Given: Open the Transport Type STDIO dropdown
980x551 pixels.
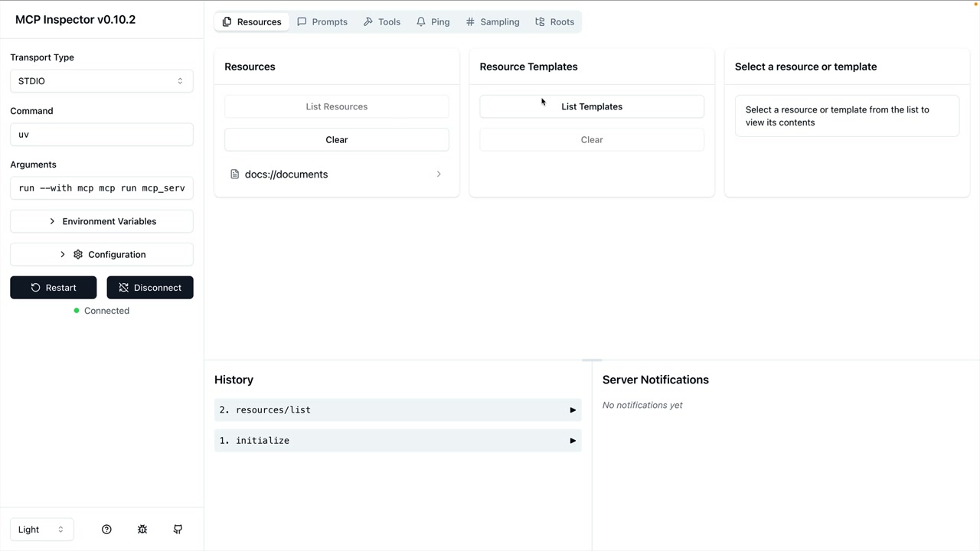Looking at the screenshot, I should point(101,81).
